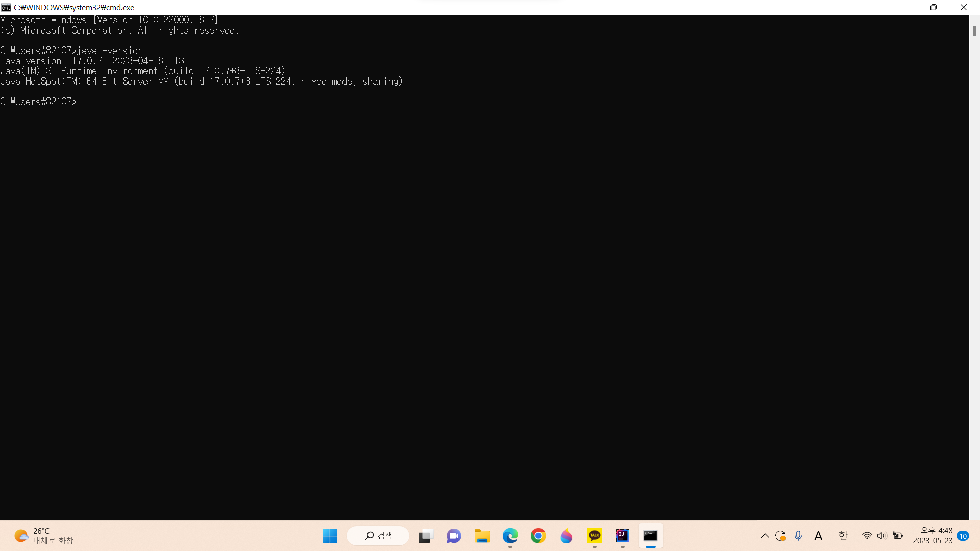Toggle the Korean/English 한 input mode
Image resolution: width=980 pixels, height=551 pixels.
point(843,536)
